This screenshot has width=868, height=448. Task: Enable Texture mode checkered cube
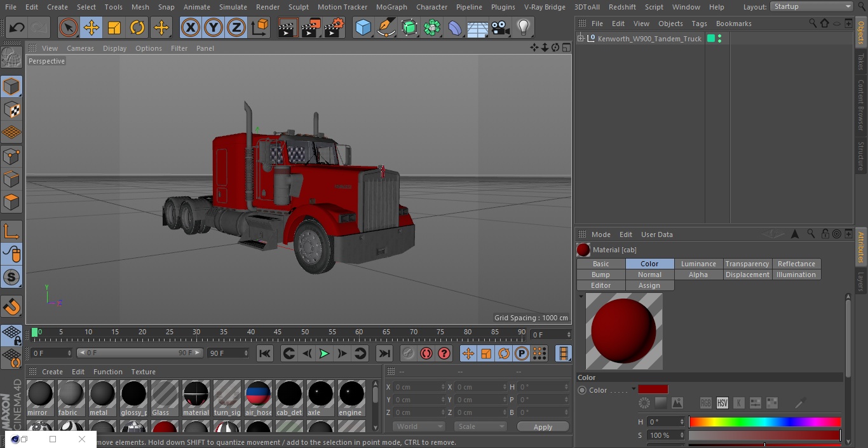[11, 109]
